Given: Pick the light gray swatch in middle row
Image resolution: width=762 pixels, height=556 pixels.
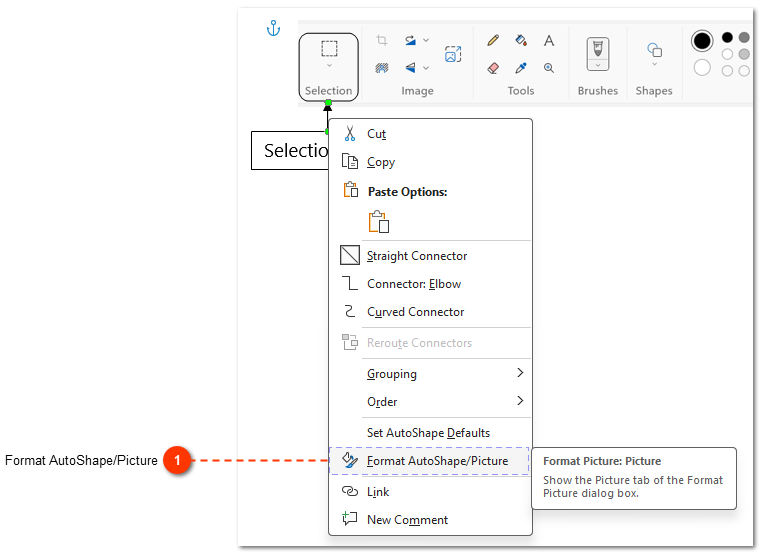Looking at the screenshot, I should pos(744,54).
